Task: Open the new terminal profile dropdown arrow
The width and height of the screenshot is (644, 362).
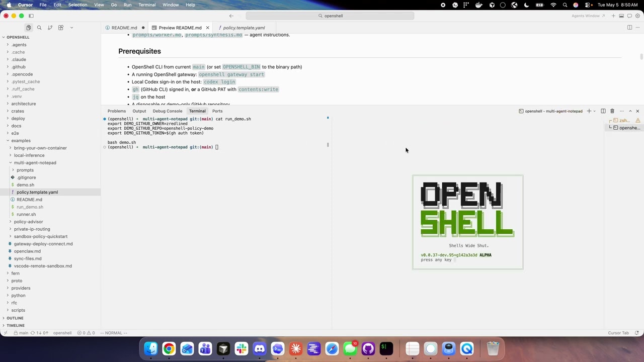Action: point(594,111)
